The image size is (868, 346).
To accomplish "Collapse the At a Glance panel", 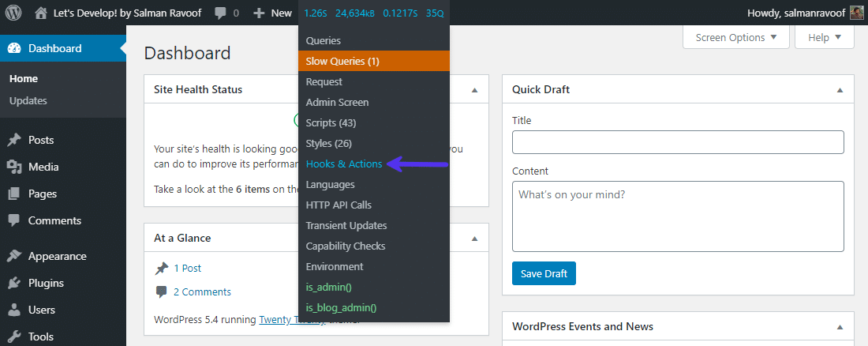I will click(474, 238).
